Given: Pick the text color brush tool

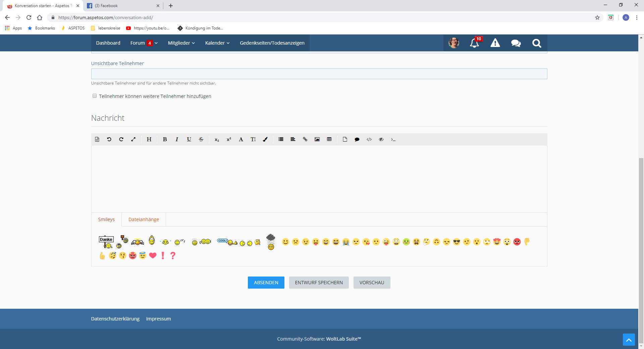Looking at the screenshot, I should 265,139.
